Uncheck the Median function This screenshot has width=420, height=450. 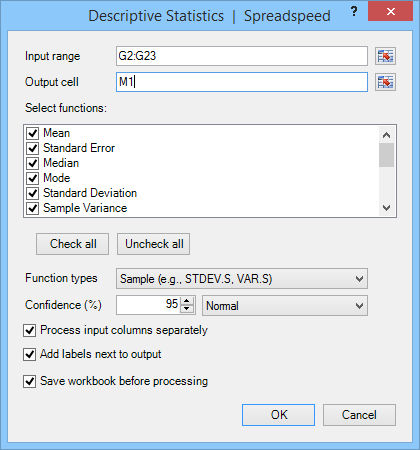click(x=33, y=163)
